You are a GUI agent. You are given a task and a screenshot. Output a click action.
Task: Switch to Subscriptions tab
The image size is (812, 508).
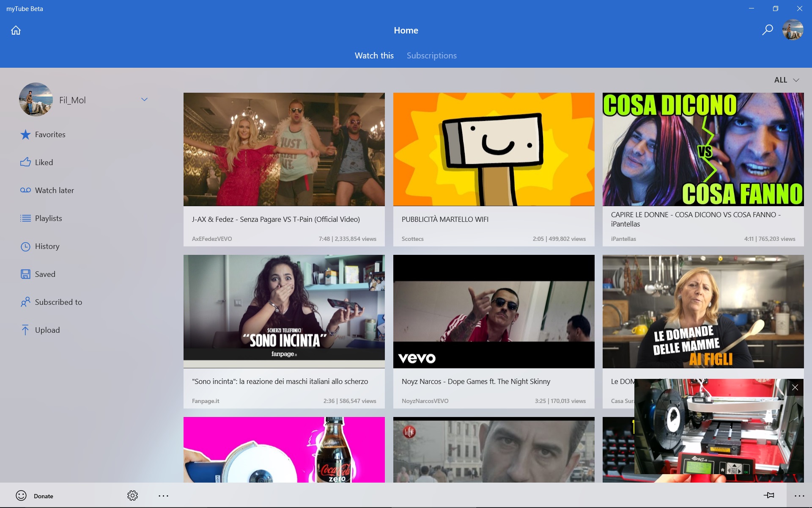(432, 55)
